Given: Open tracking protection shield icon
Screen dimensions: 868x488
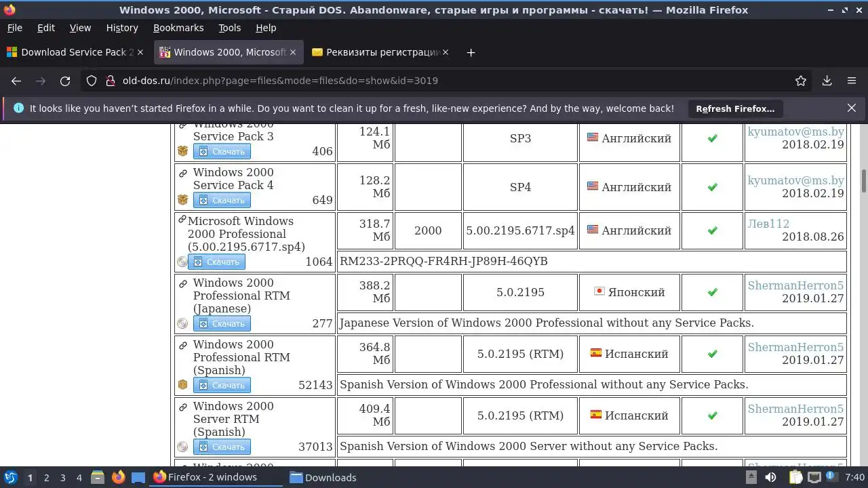Looking at the screenshot, I should point(92,81).
